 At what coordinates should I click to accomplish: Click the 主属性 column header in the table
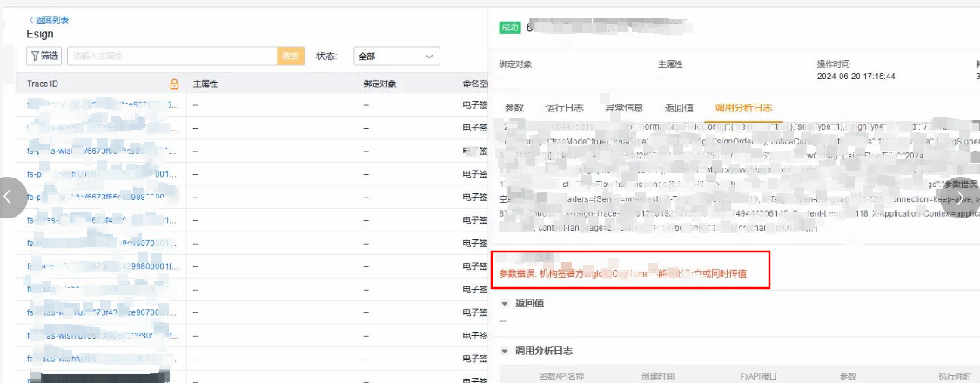coord(205,84)
